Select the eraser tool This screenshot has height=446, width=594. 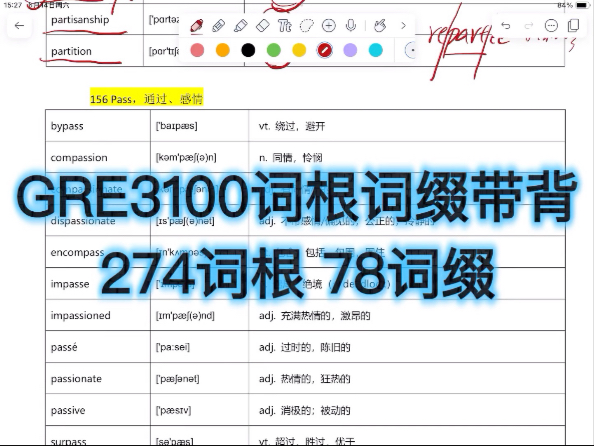[263, 26]
